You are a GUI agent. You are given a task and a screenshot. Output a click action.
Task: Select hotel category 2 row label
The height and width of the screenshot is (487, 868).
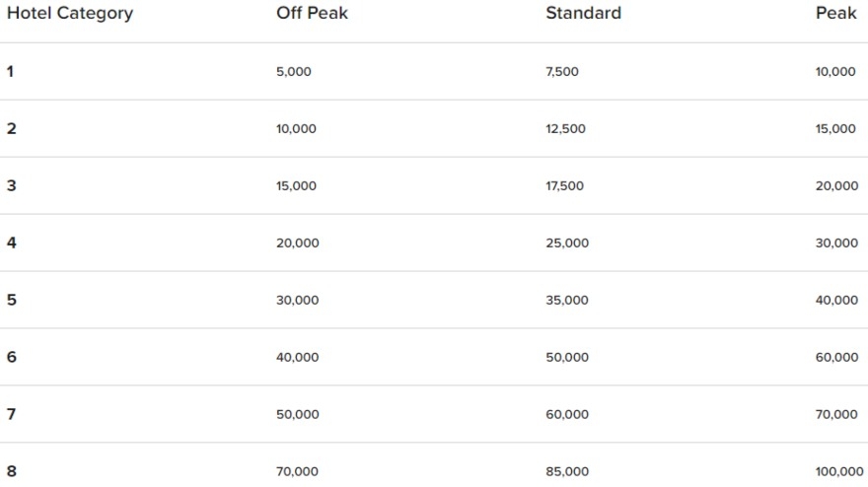tap(11, 128)
